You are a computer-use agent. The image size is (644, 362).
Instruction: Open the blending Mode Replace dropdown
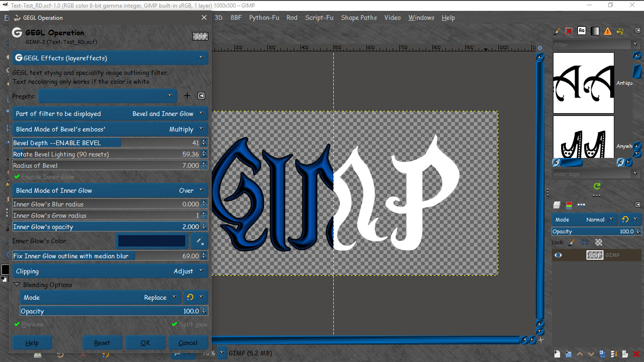[x=100, y=297]
